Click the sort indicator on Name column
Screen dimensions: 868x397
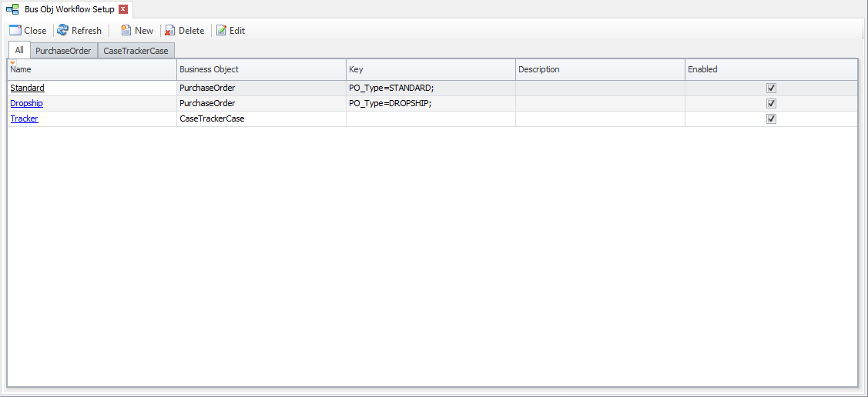(13, 62)
